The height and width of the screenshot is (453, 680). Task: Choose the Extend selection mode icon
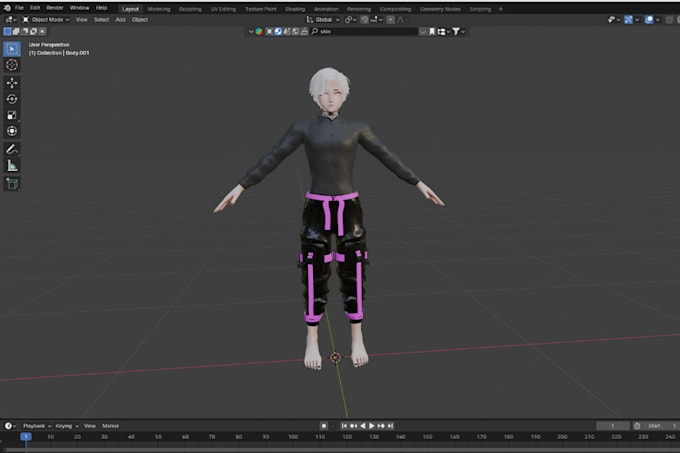tap(16, 31)
